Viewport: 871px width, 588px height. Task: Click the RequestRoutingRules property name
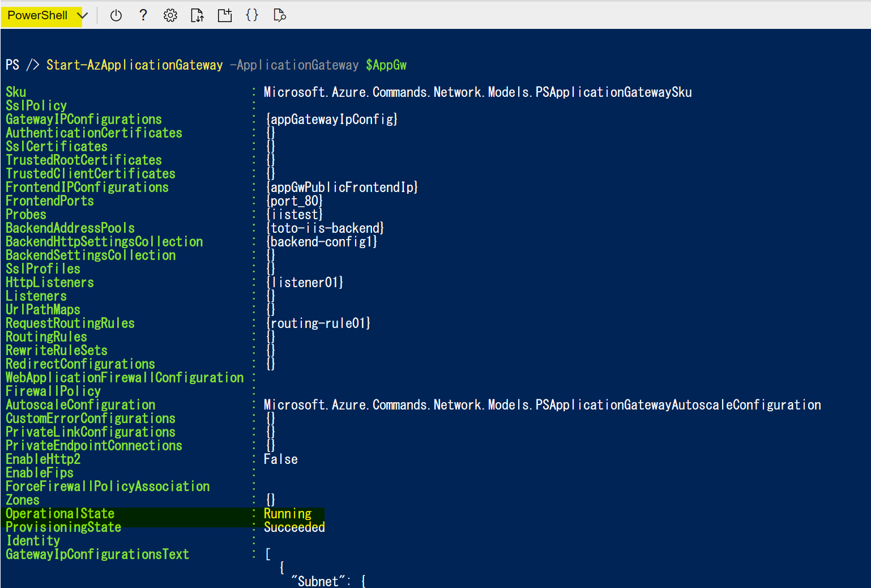(x=70, y=323)
